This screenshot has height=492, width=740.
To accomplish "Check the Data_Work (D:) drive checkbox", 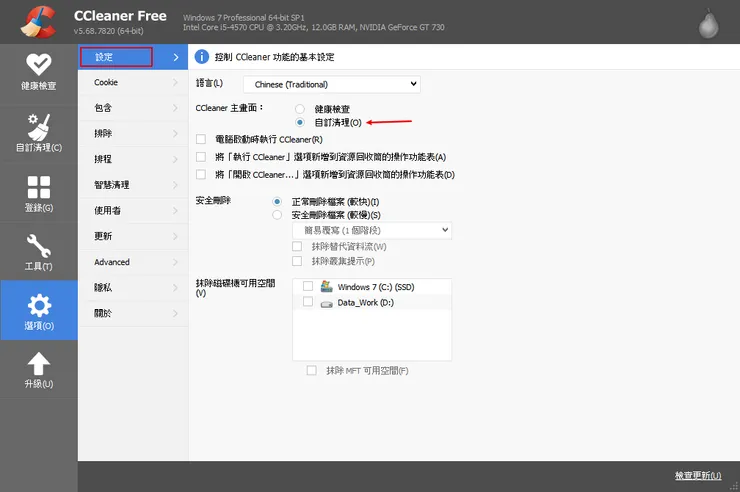I will coord(308,301).
